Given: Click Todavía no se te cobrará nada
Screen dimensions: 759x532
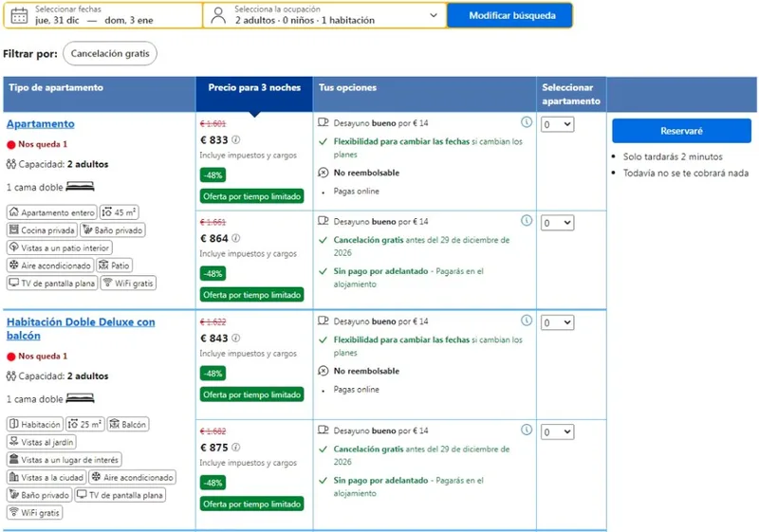Looking at the screenshot, I should [x=685, y=174].
